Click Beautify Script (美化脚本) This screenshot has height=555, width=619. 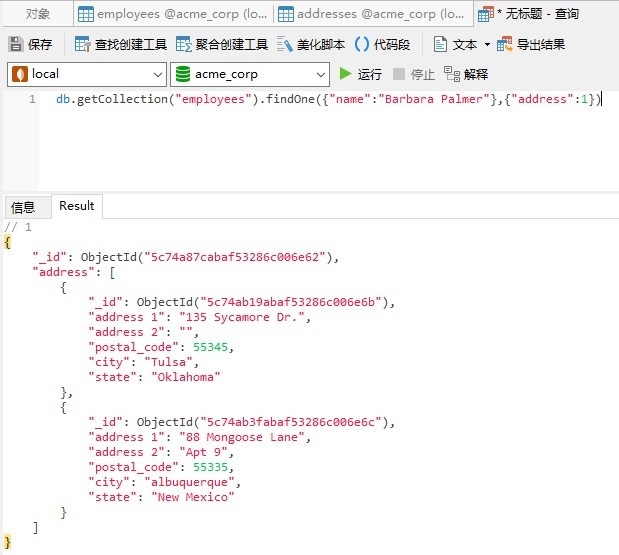click(x=311, y=44)
